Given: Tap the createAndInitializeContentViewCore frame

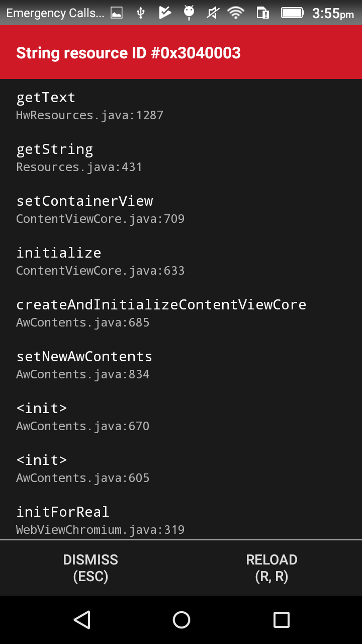Looking at the screenshot, I should 181,313.
